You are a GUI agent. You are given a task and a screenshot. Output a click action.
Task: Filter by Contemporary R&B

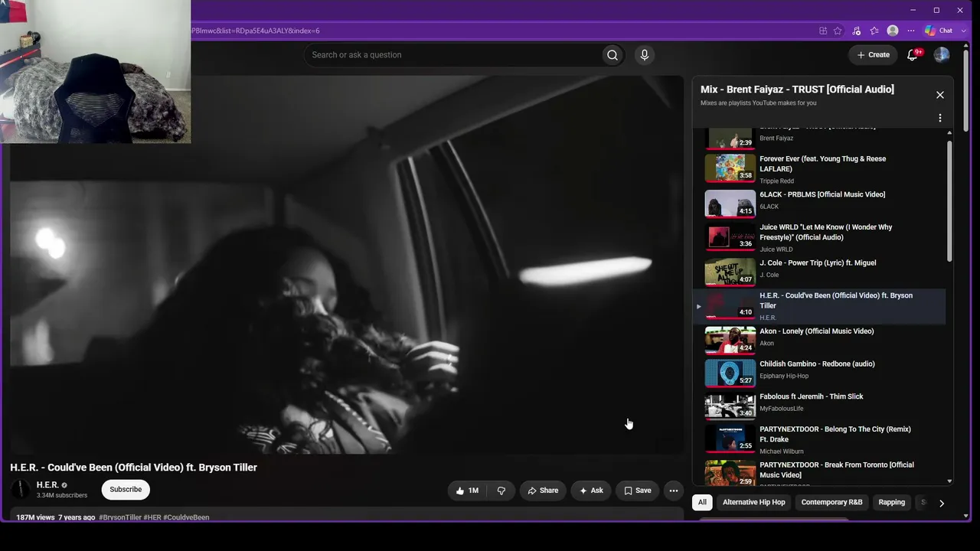point(831,502)
